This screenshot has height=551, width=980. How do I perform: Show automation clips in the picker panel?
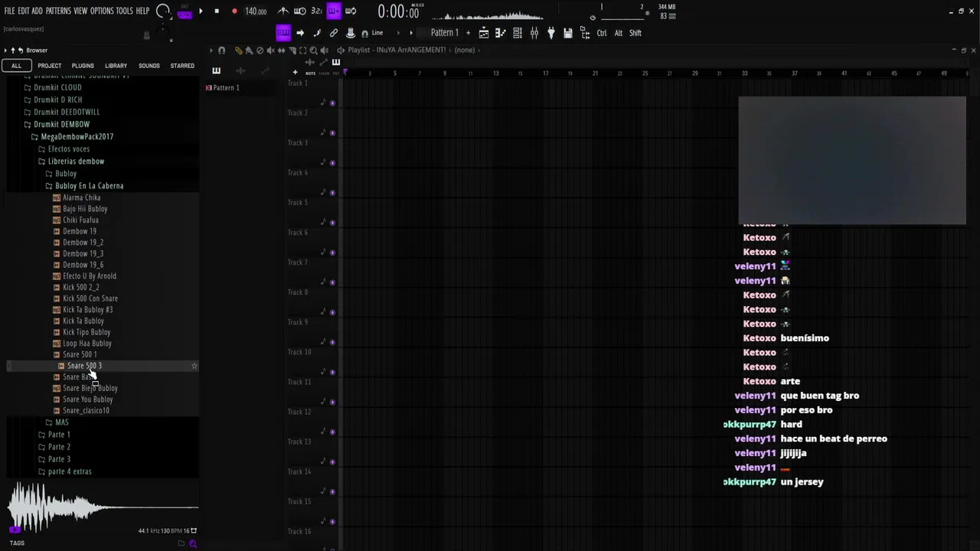point(265,71)
